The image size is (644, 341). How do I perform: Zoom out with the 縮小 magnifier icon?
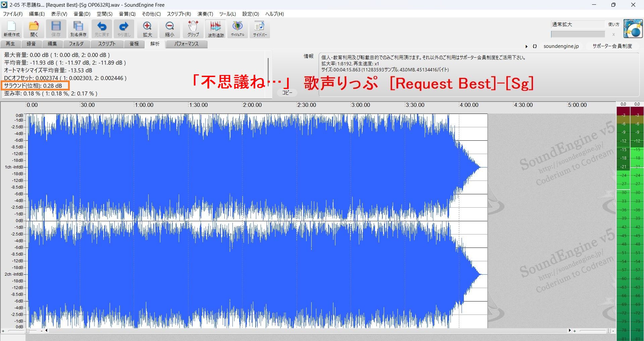(x=170, y=29)
